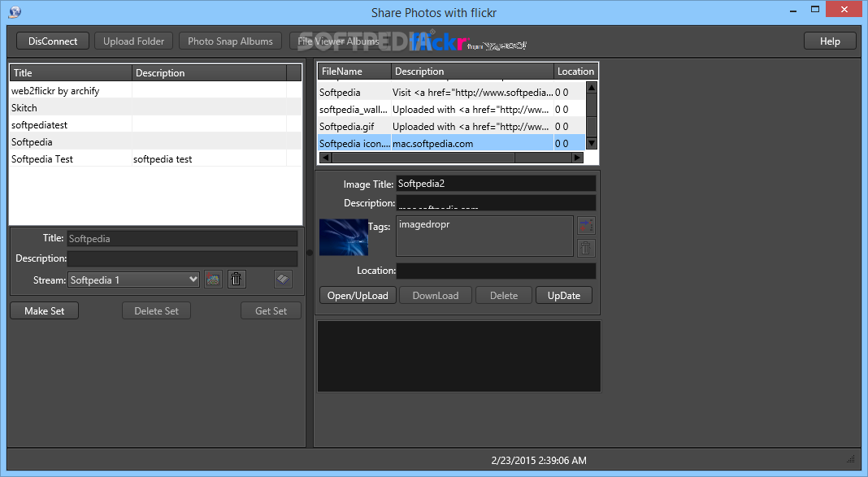Click the Delete Set button
The width and height of the screenshot is (868, 477).
click(156, 310)
